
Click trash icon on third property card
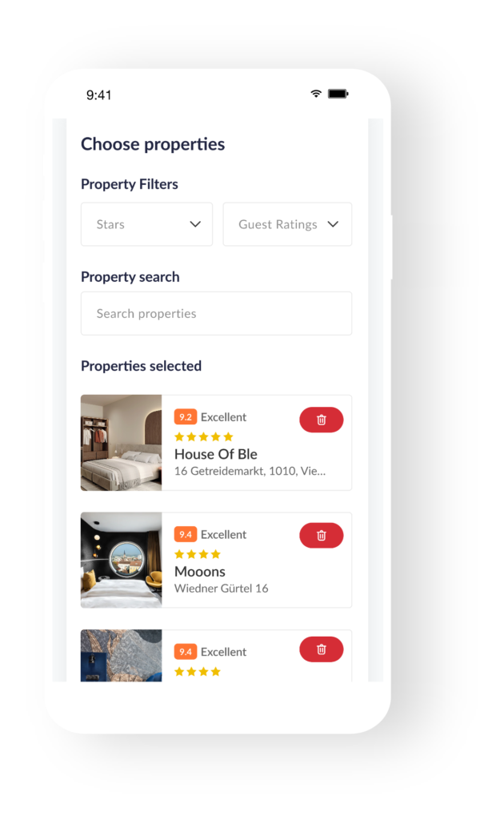322,649
